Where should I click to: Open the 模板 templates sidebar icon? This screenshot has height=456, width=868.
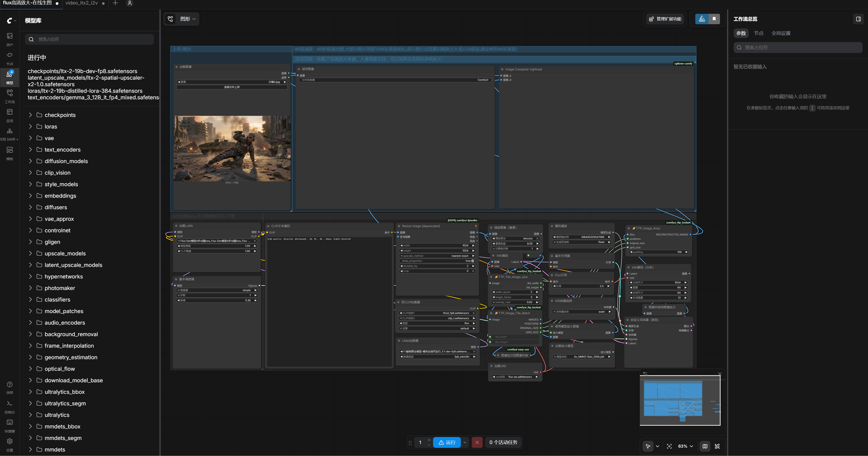pos(10,153)
